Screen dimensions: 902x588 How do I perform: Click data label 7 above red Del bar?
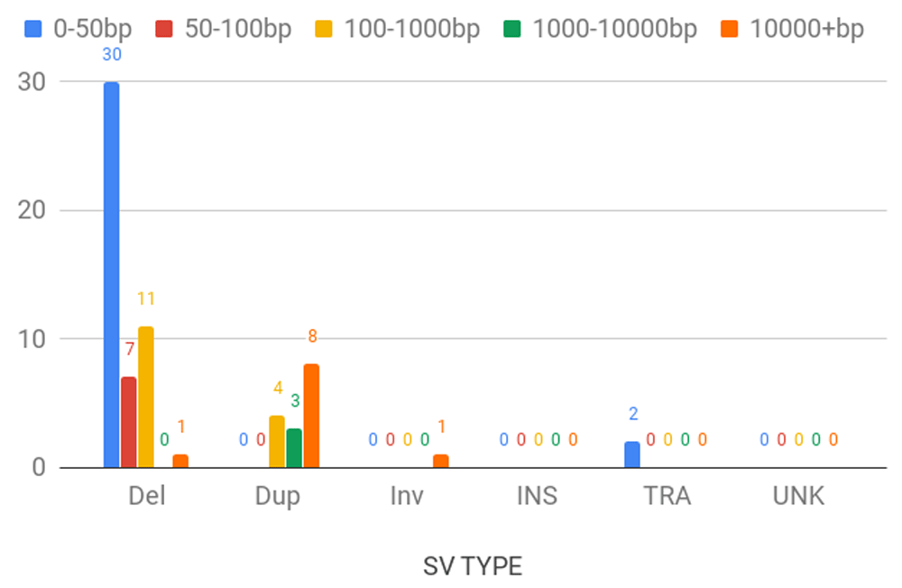pos(129,349)
